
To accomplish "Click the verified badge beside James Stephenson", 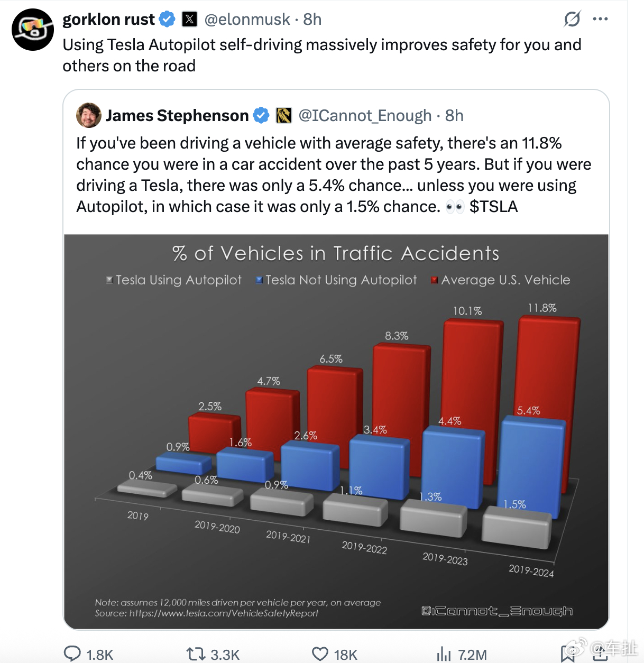I will pyautogui.click(x=261, y=115).
